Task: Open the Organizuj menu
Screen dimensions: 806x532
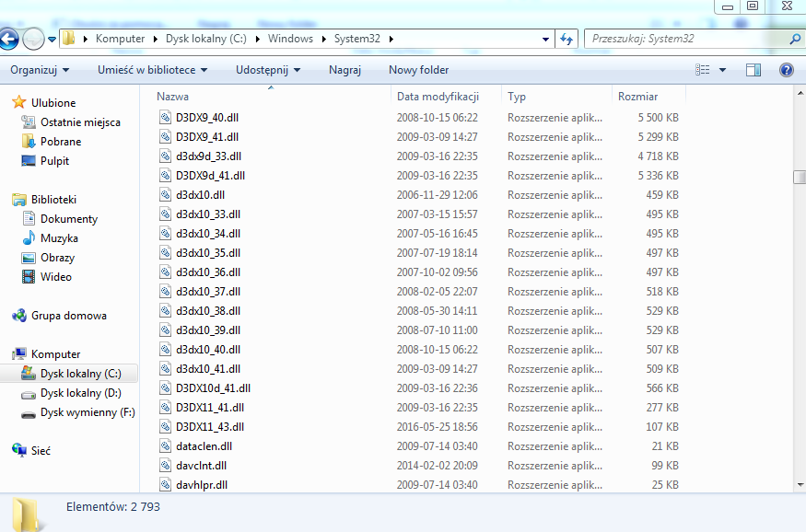Action: 40,70
